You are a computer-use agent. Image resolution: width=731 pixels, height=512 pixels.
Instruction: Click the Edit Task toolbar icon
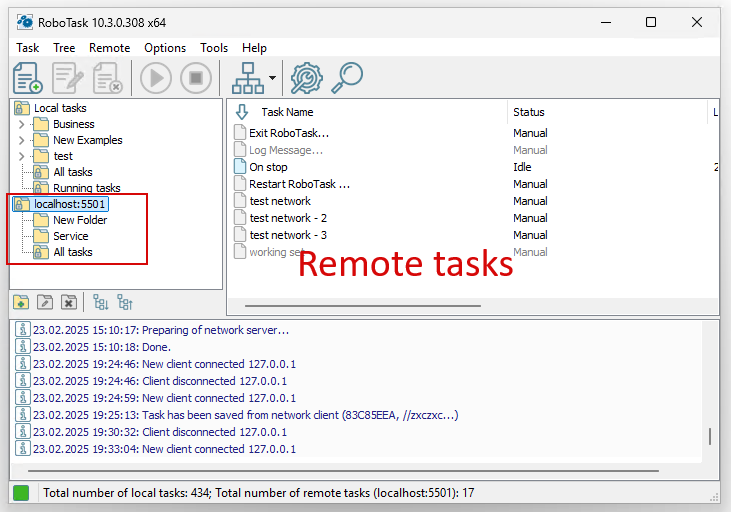tap(68, 78)
